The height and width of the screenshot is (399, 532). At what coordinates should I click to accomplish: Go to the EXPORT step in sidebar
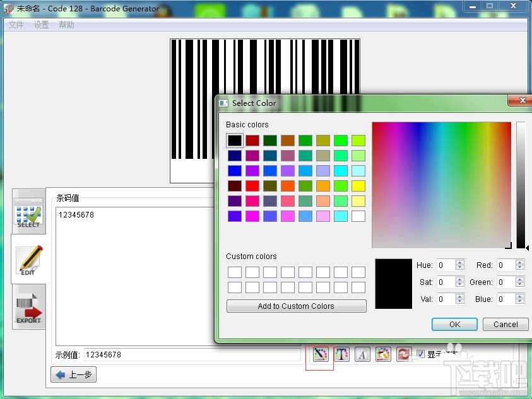pos(28,308)
